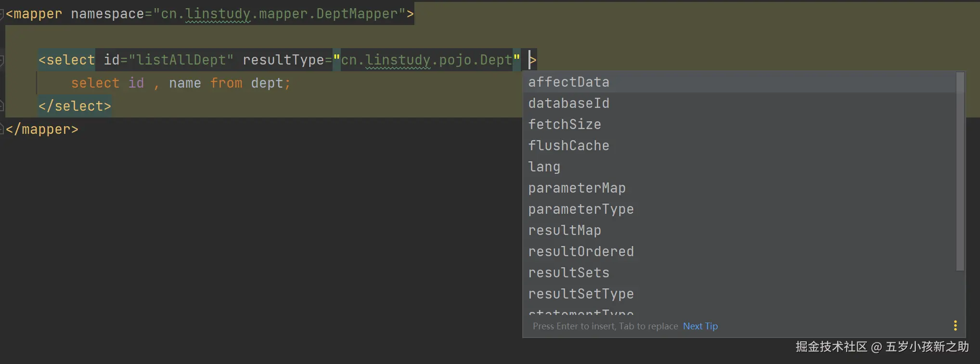This screenshot has height=364, width=980.
Task: Pick fetchSize in autocomplete popup
Action: [564, 125]
